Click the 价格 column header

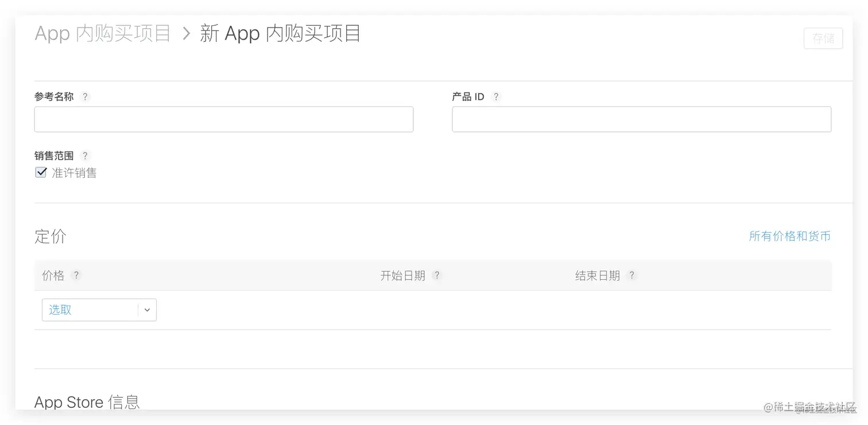pos(53,276)
